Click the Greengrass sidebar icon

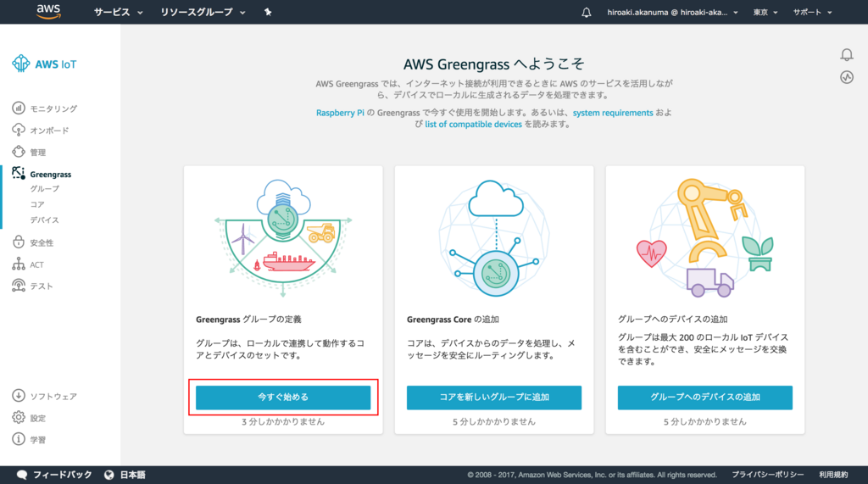pyautogui.click(x=19, y=173)
